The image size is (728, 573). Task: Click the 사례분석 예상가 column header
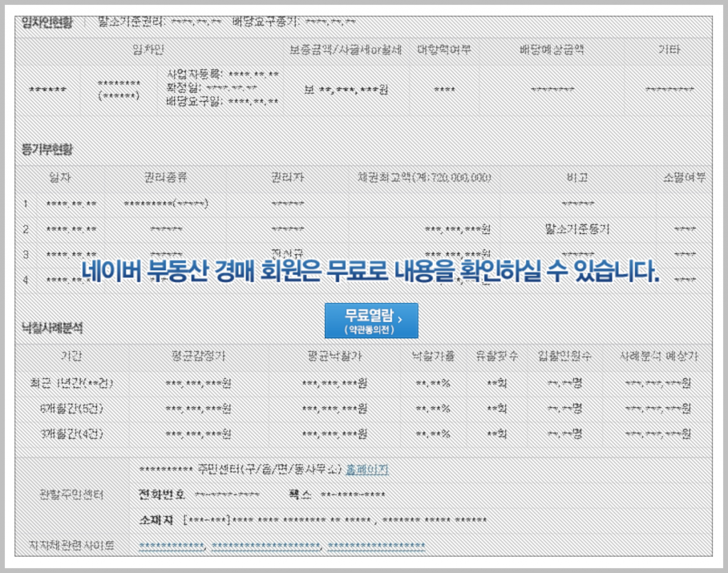point(659,356)
